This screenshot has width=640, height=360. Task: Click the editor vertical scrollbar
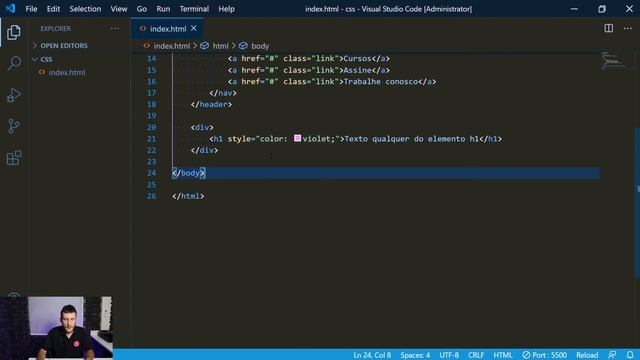637,202
